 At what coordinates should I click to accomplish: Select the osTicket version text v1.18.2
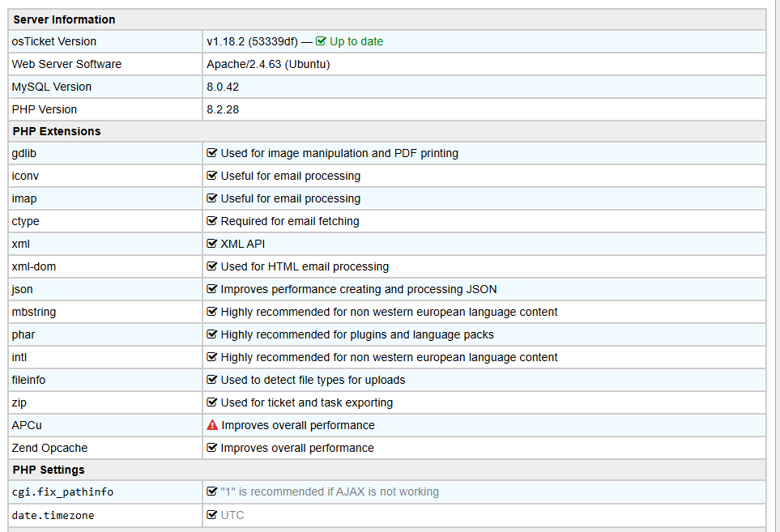pos(225,42)
